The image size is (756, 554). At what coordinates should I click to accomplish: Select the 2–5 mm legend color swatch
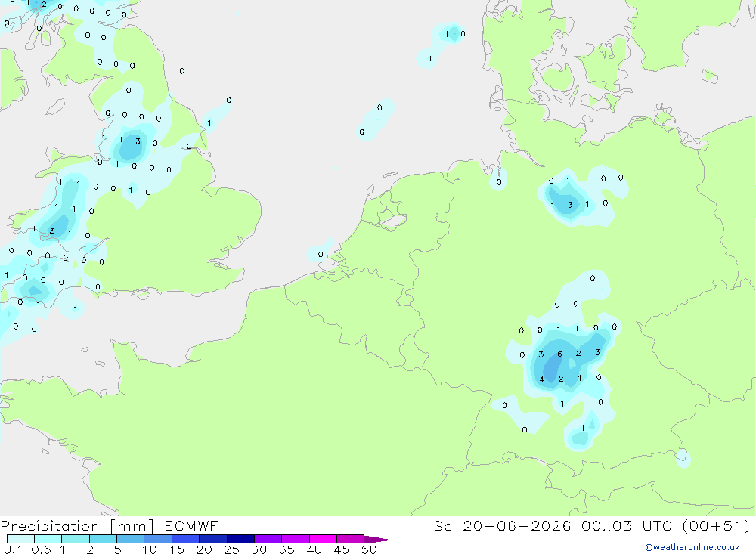click(x=103, y=539)
